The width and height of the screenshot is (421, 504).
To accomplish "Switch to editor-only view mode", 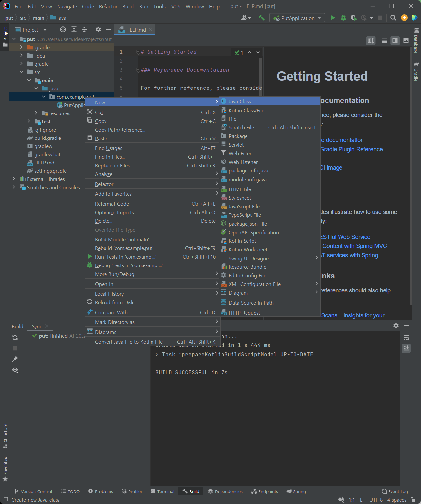I will click(x=384, y=41).
